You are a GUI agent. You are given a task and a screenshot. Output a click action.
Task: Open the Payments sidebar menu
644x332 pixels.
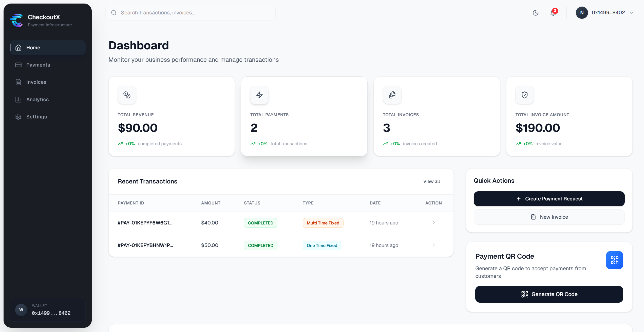click(x=38, y=65)
